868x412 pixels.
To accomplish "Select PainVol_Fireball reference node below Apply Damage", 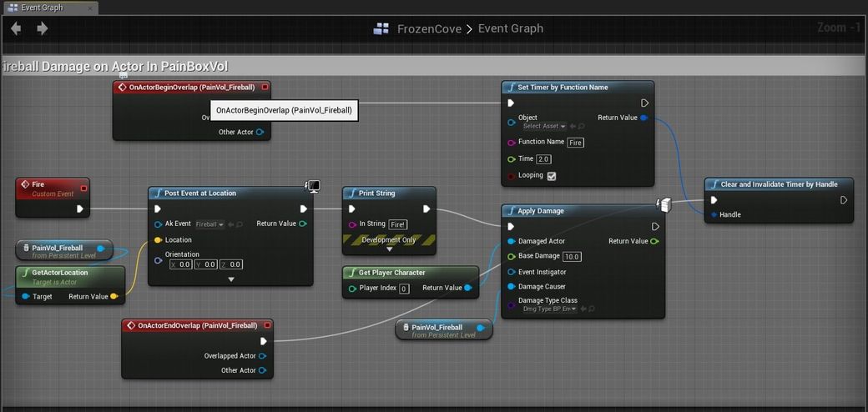I will tap(444, 330).
